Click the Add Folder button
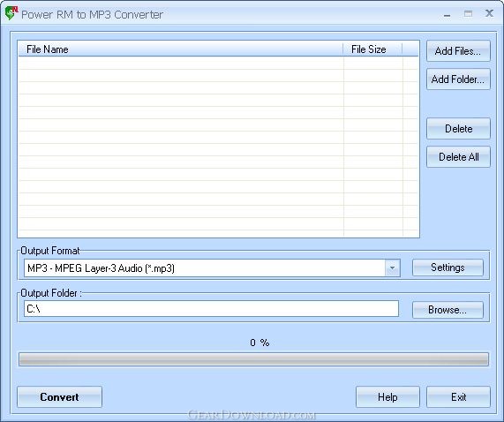Viewport: 504px width, 422px height. click(458, 79)
